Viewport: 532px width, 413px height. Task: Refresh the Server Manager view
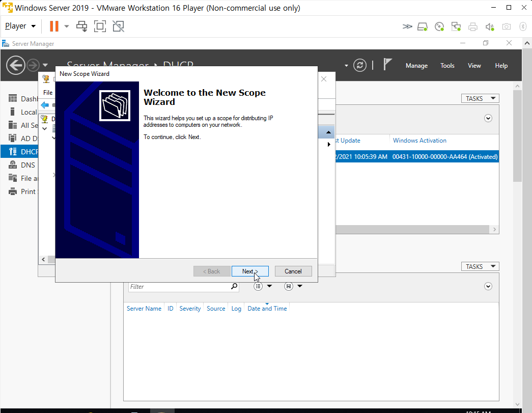(359, 65)
